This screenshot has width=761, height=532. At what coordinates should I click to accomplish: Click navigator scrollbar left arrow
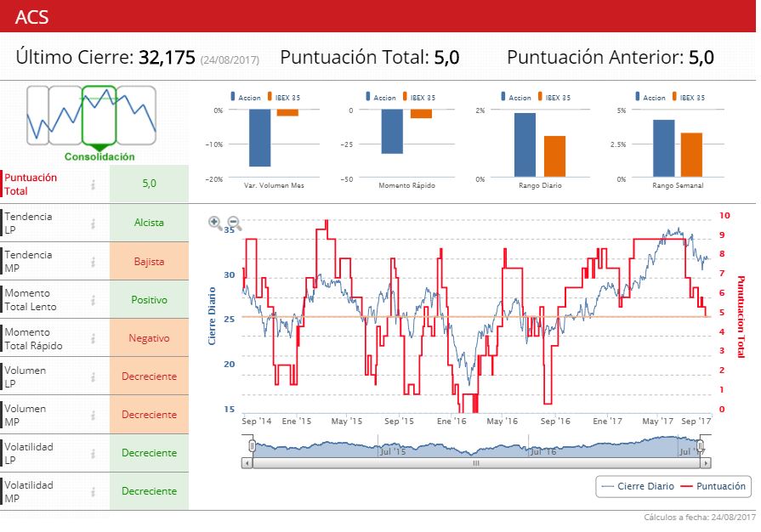coord(247,463)
